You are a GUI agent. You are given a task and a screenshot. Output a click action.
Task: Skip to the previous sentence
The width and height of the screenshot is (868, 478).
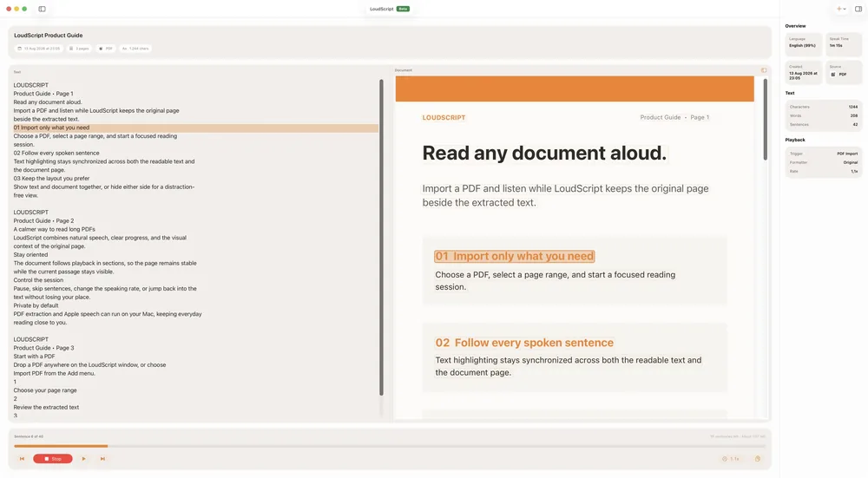tap(23, 459)
